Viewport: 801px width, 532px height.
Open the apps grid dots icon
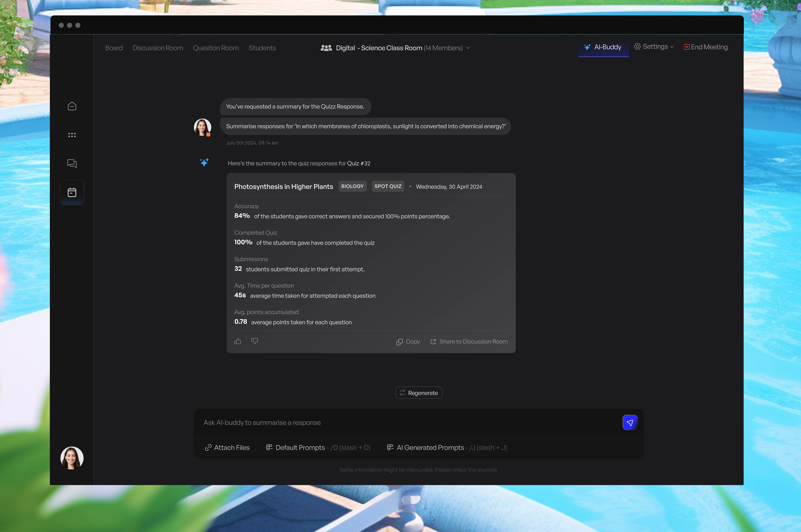coord(72,135)
